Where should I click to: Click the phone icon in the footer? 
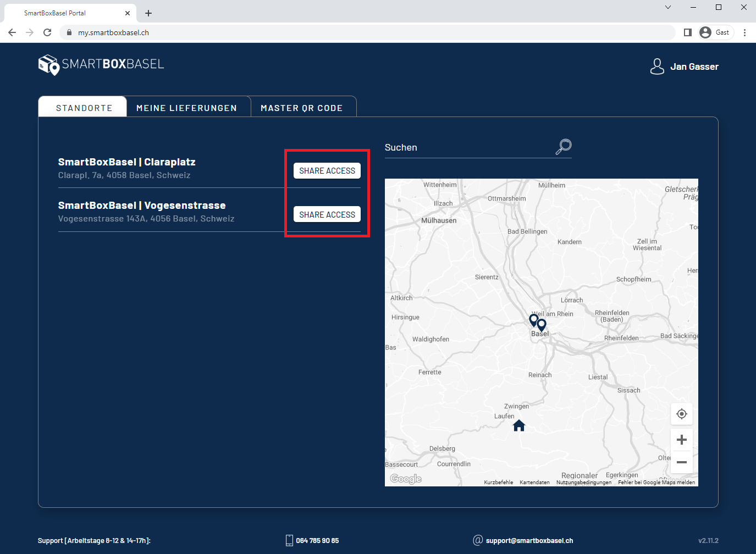click(289, 540)
